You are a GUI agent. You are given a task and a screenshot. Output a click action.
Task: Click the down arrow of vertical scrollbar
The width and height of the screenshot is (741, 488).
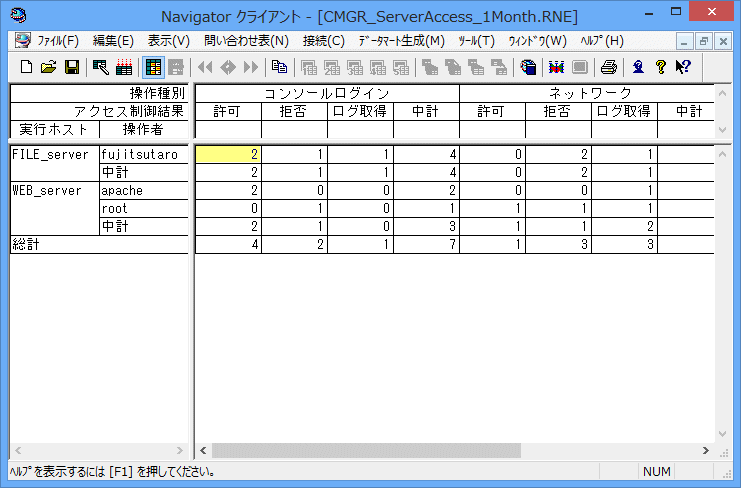tap(723, 434)
